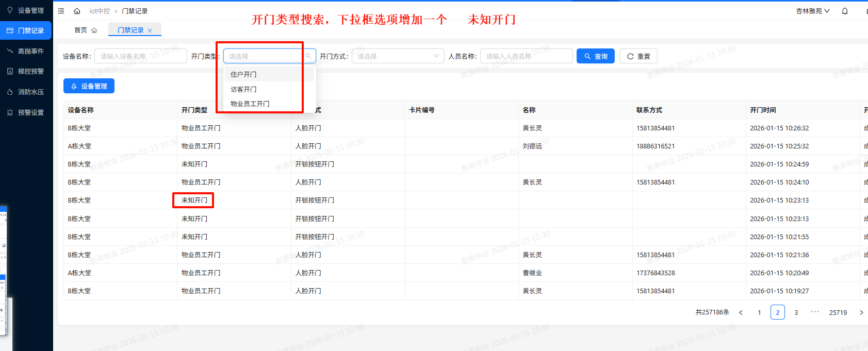Click the 消防水压 sidebar icon
The image size is (868, 351).
pyautogui.click(x=10, y=92)
